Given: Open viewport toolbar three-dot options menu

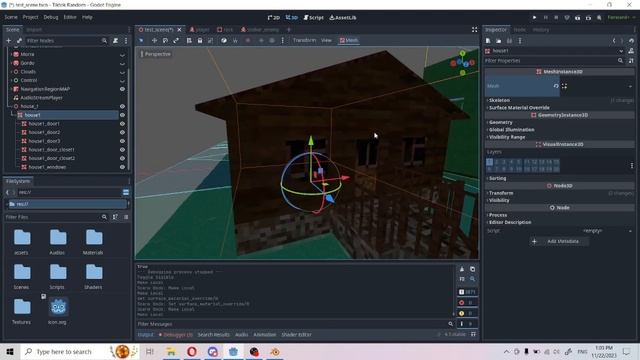Looking at the screenshot, I should [x=282, y=40].
